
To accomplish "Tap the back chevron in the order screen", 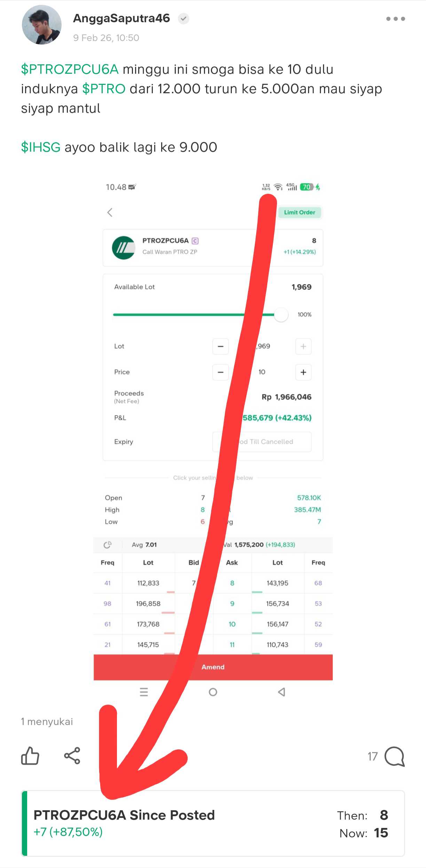I will (x=110, y=212).
